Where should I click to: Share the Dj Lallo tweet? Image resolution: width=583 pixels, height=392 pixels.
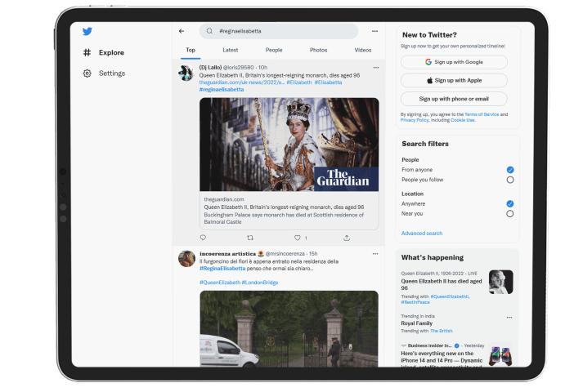coord(347,238)
